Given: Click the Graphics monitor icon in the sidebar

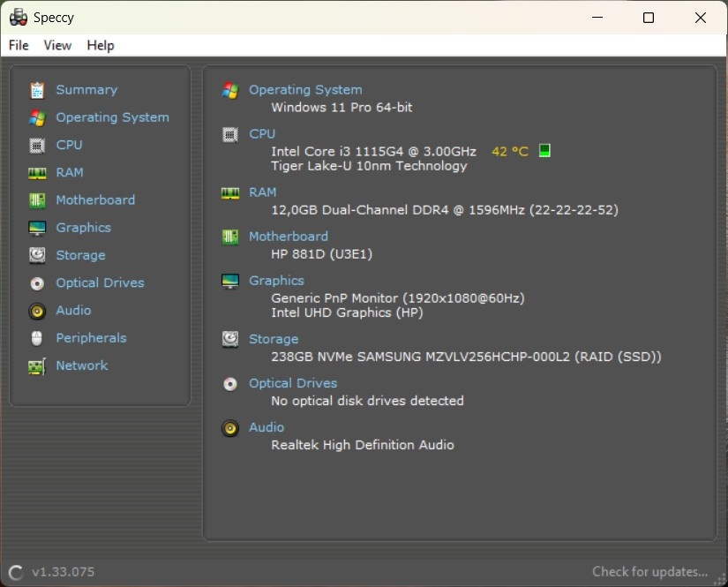Looking at the screenshot, I should click(x=36, y=227).
